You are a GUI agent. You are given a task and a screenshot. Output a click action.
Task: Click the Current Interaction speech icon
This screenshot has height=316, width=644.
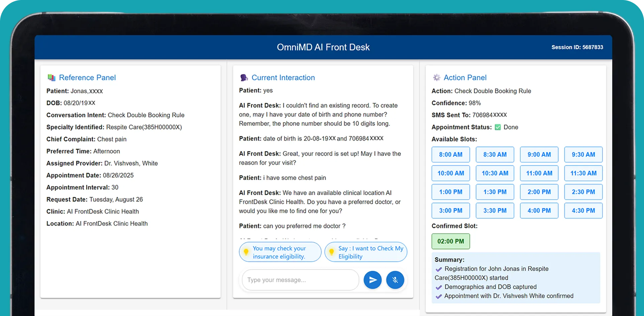(x=244, y=77)
